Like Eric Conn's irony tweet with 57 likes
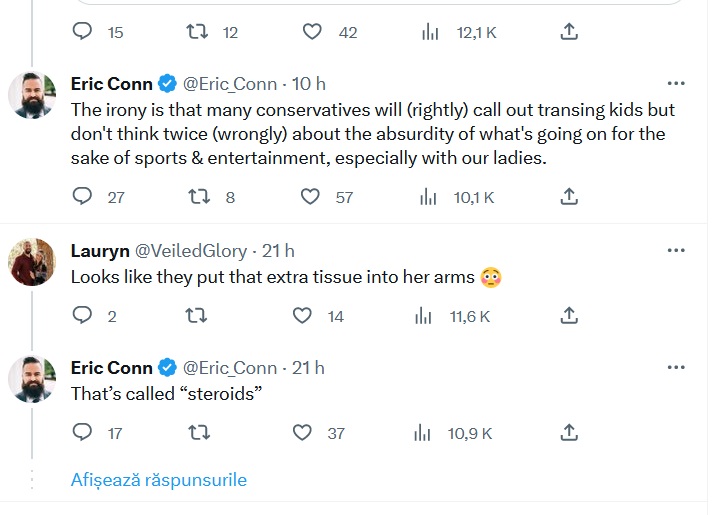This screenshot has width=727, height=515. 312,197
